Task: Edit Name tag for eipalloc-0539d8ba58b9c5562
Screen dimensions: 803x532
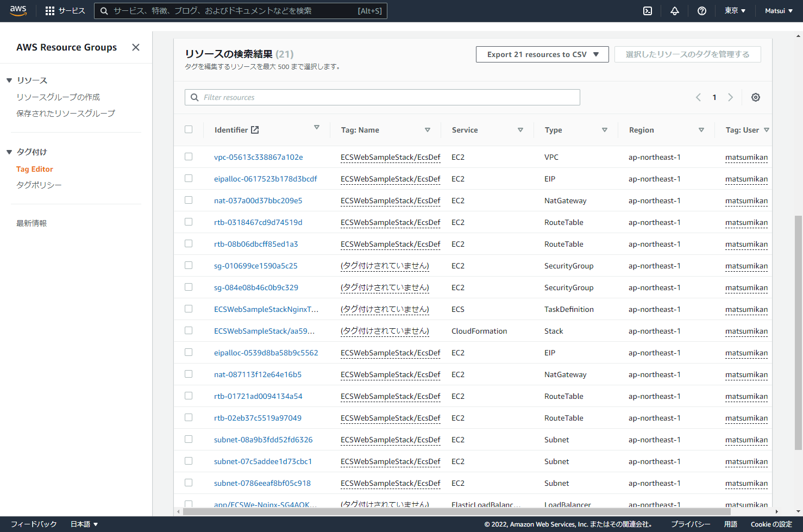Action: point(390,353)
